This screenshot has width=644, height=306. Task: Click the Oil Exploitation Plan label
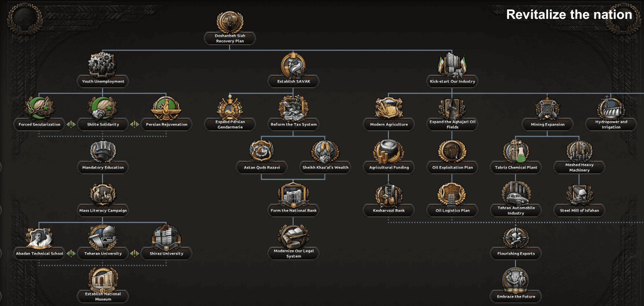[x=452, y=168]
